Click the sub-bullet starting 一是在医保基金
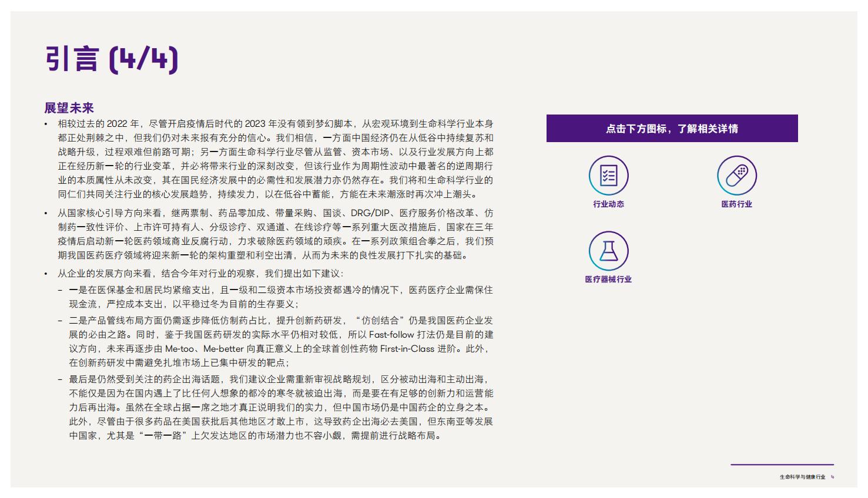868x498 pixels. click(x=281, y=297)
